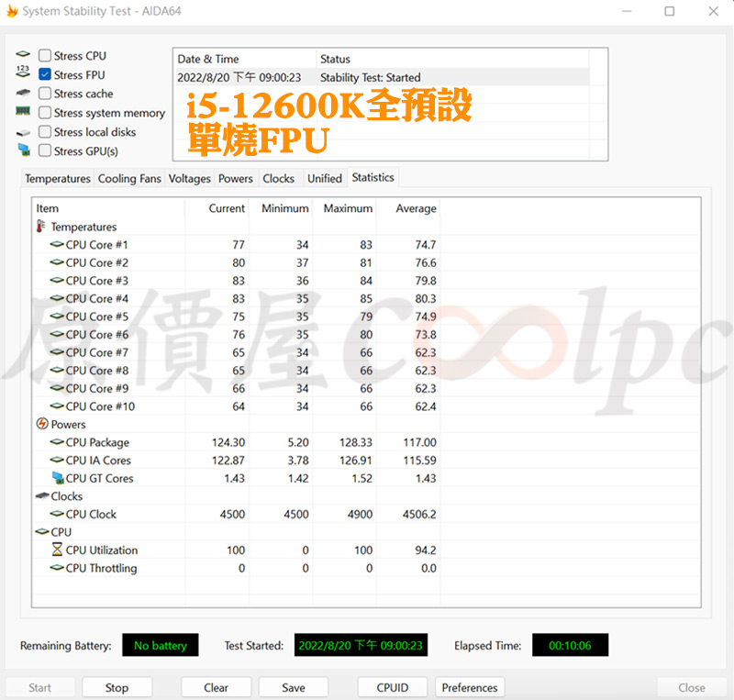This screenshot has height=700, width=734.
Task: Click the thermometer icon next to Temperatures
Action: [40, 227]
